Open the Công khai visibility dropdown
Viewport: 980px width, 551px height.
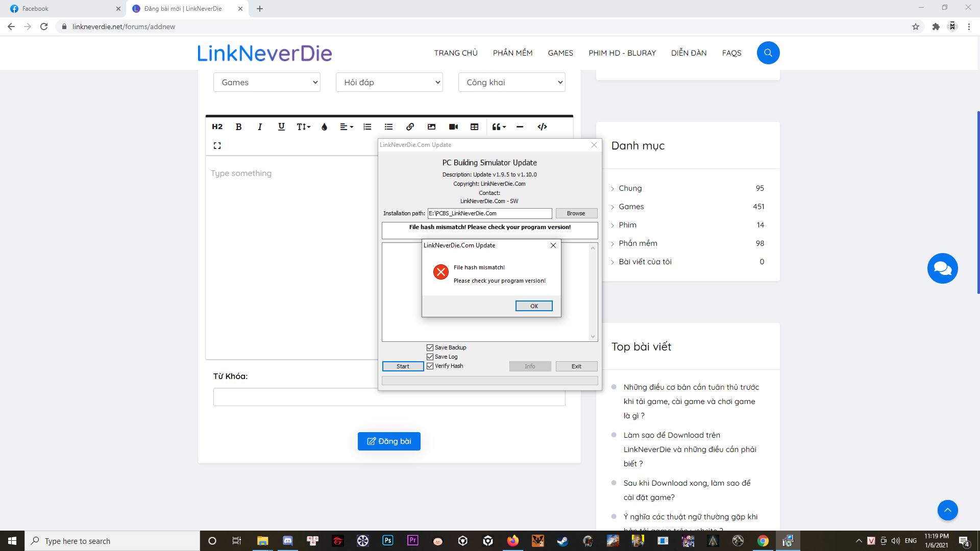tap(512, 82)
